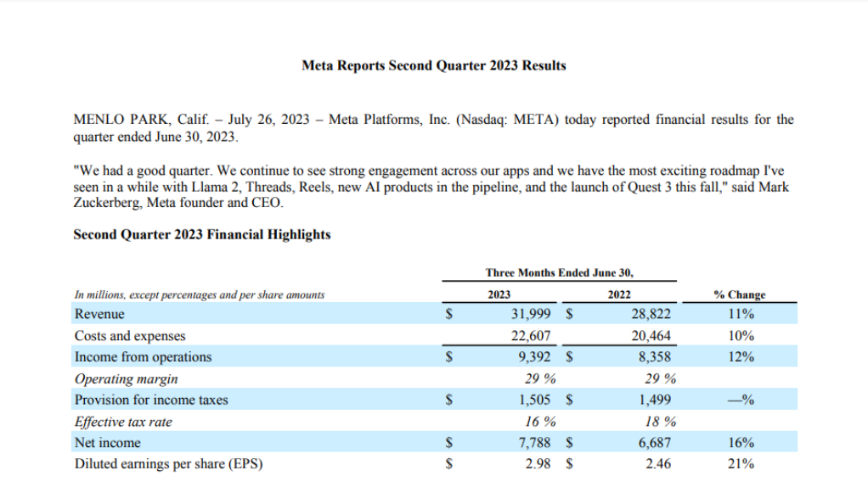
Task: Click the tax provision value '1,499'
Action: coord(655,400)
